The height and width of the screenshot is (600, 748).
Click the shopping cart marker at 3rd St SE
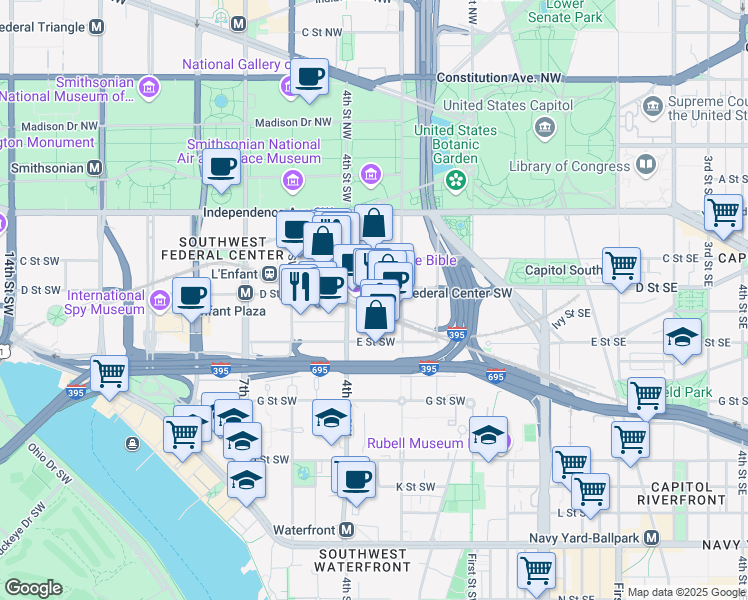tap(723, 214)
